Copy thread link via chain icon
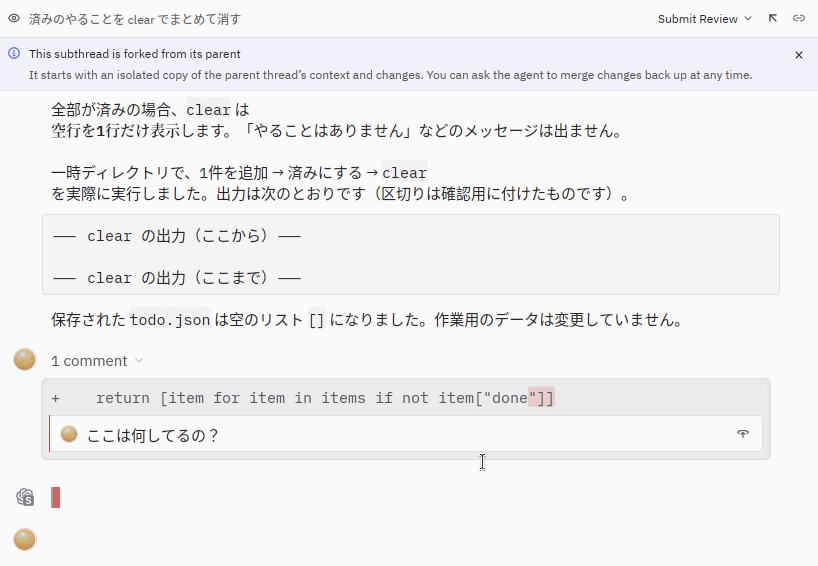 point(799,18)
